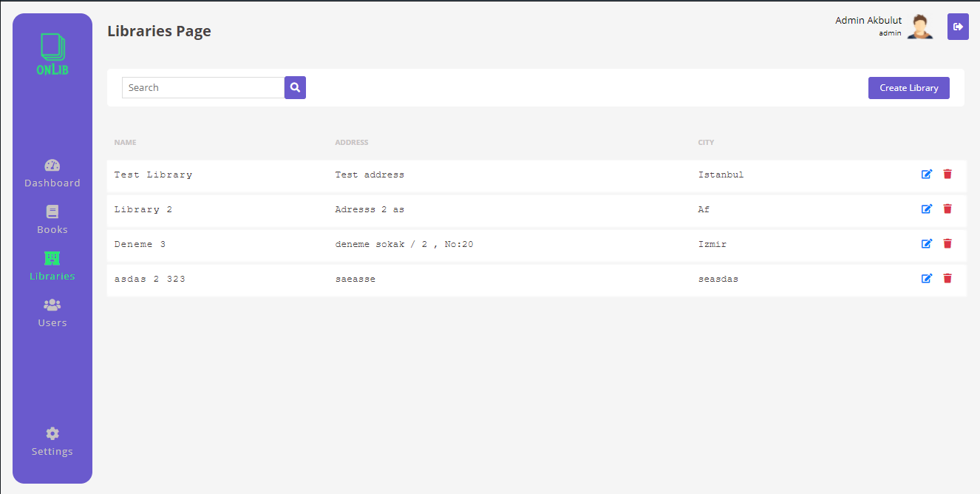The height and width of the screenshot is (494, 980).
Task: Click the NAME column header
Action: pyautogui.click(x=125, y=142)
